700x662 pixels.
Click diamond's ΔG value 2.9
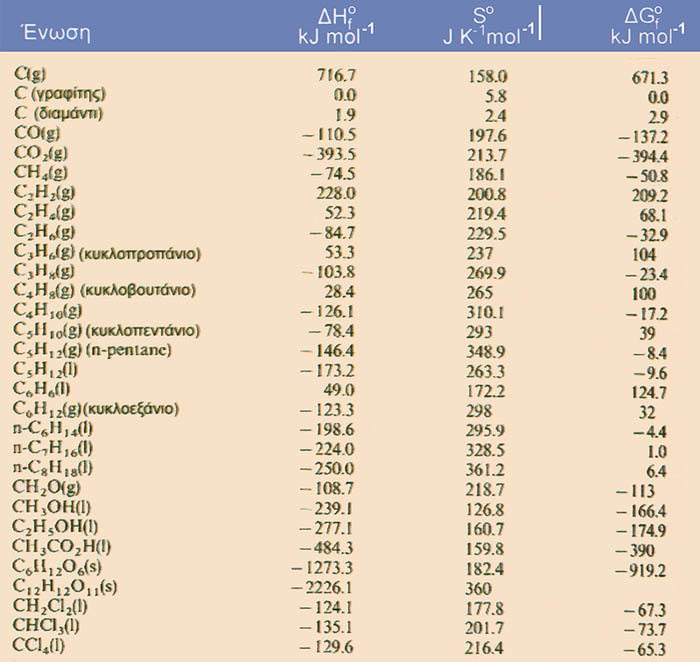point(658,117)
